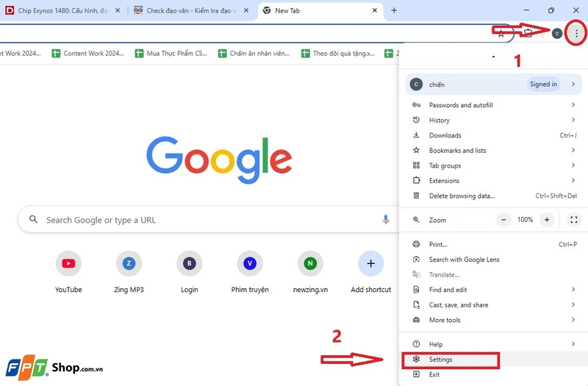The width and height of the screenshot is (588, 386).
Task: Open the Theo dõi quà tặng bookmark
Action: click(338, 53)
